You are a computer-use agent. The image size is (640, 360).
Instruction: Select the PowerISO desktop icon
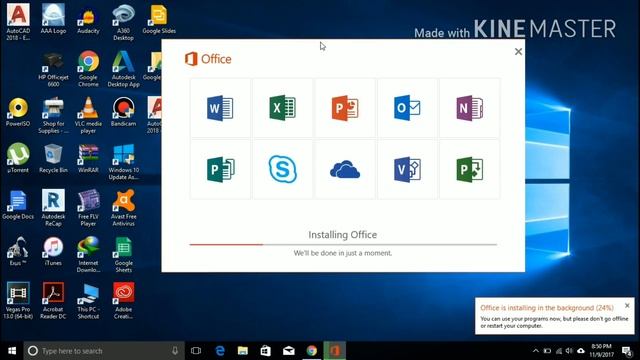(x=18, y=112)
